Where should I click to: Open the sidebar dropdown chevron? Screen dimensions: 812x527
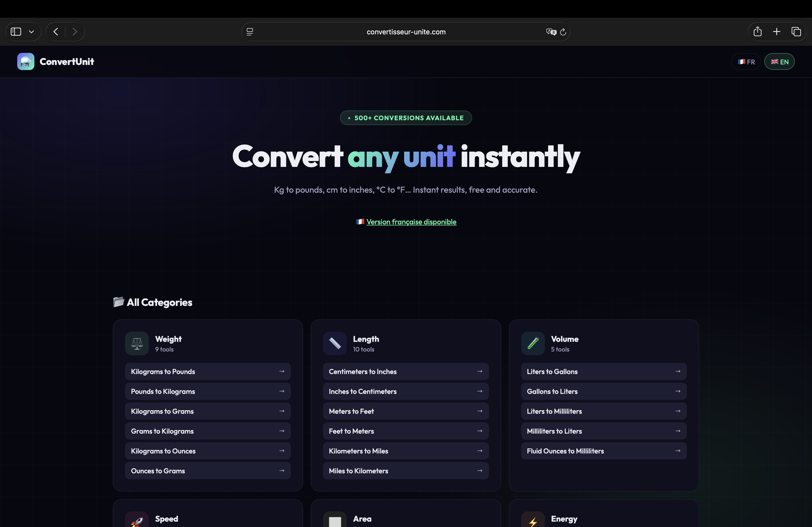point(31,31)
